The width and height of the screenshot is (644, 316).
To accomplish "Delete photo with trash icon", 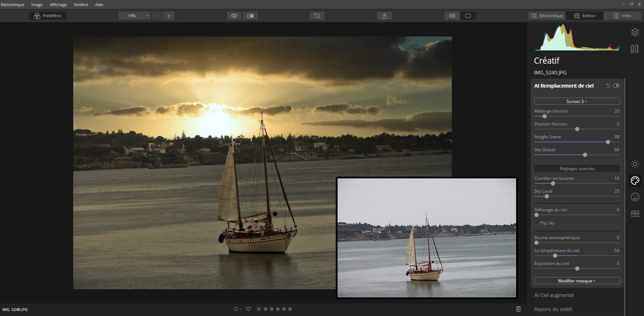I will coord(518,309).
